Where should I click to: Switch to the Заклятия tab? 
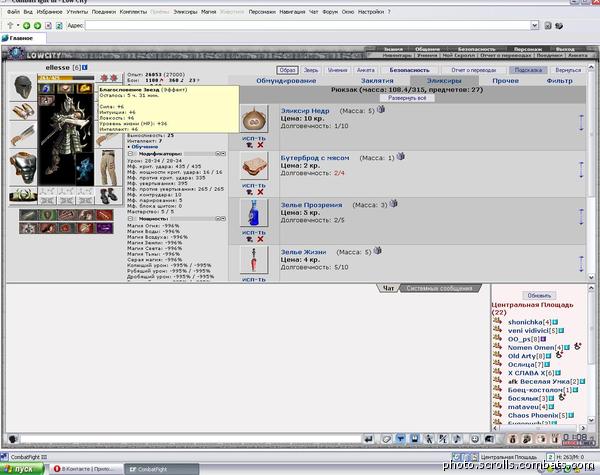377,81
